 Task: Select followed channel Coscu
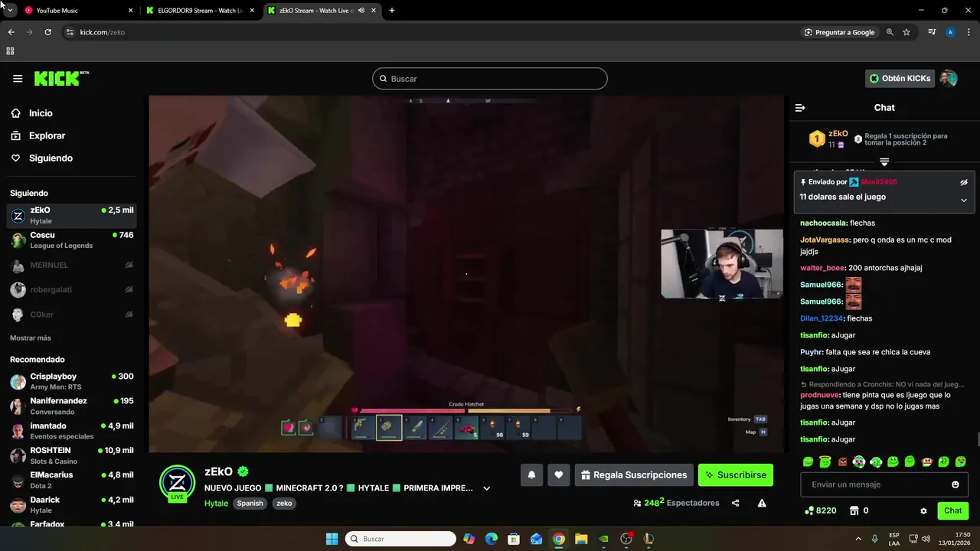pyautogui.click(x=72, y=240)
